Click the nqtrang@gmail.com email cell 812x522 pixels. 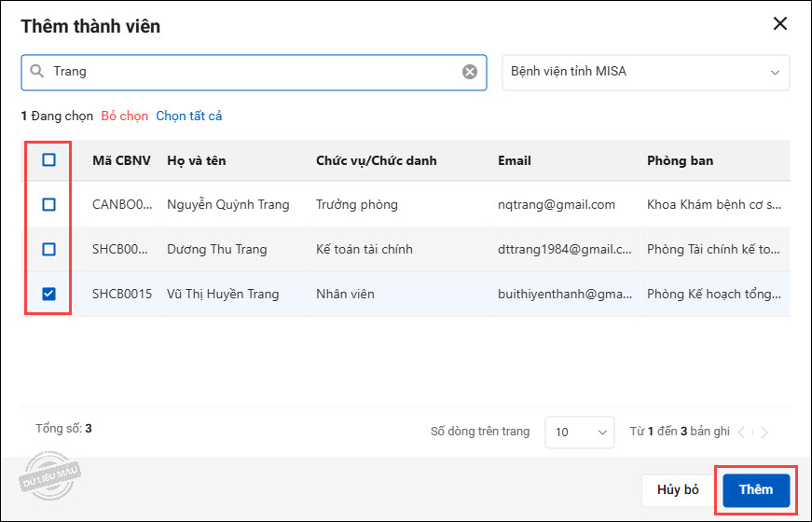pyautogui.click(x=556, y=204)
